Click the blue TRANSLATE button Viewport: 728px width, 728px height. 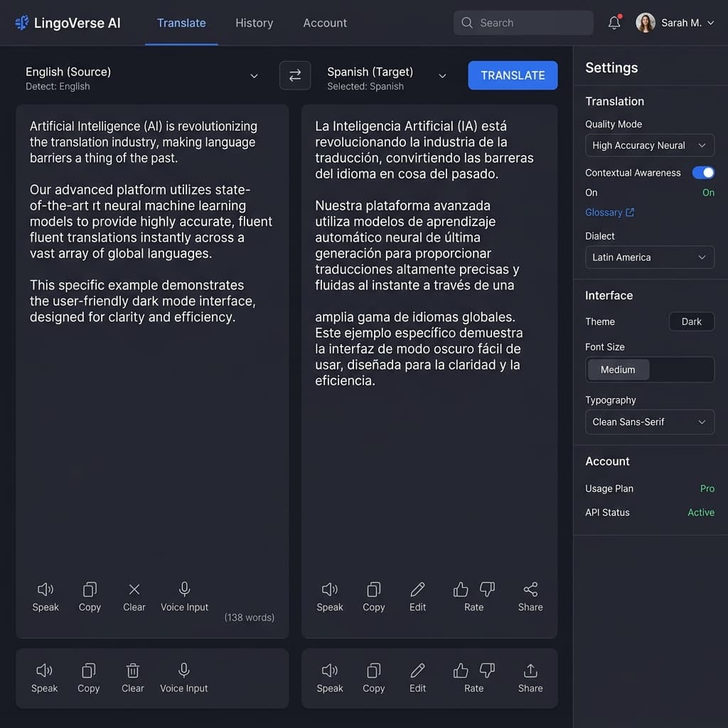[513, 75]
